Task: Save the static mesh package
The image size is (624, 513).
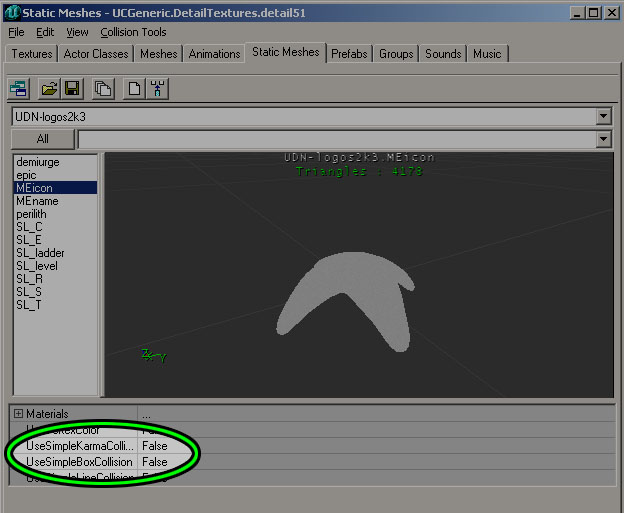Action: (x=72, y=88)
